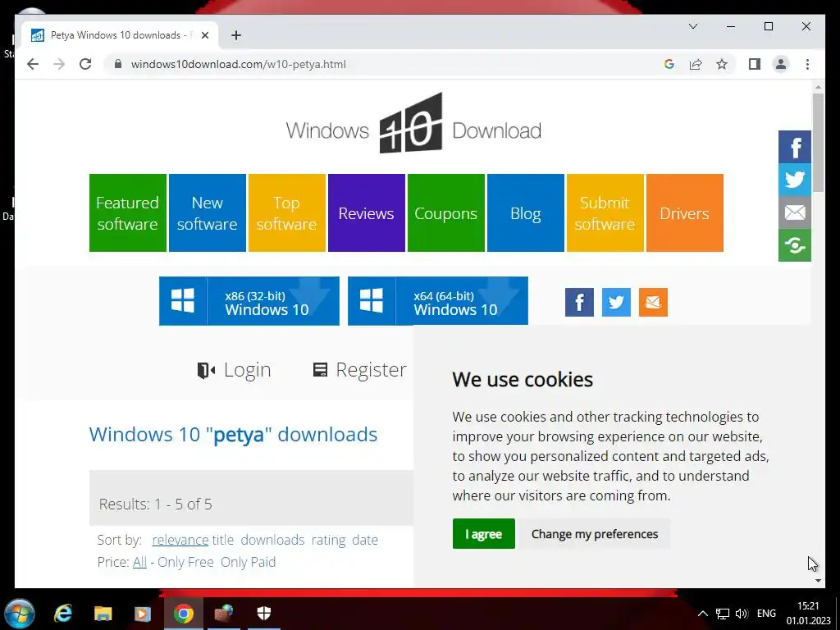Viewport: 840px width, 630px height.
Task: Click the forward navigation arrow
Action: pyautogui.click(x=59, y=64)
